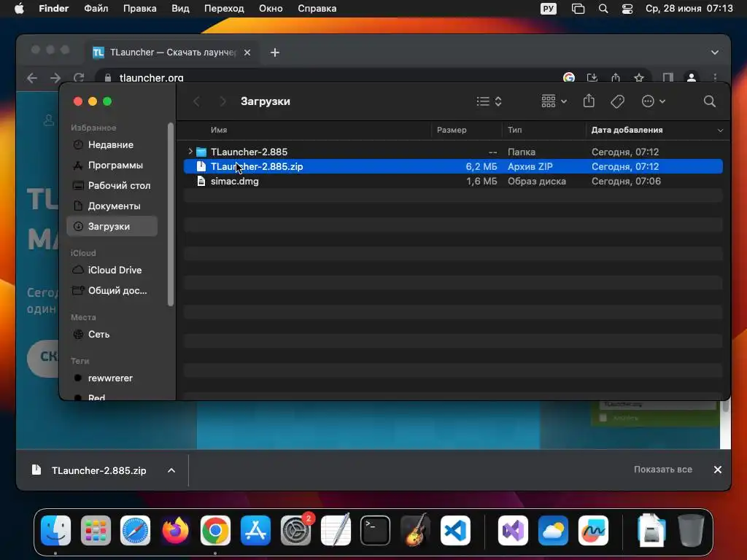This screenshot has width=747, height=560.
Task: Click the Finder Share toolbar icon
Action: [589, 101]
